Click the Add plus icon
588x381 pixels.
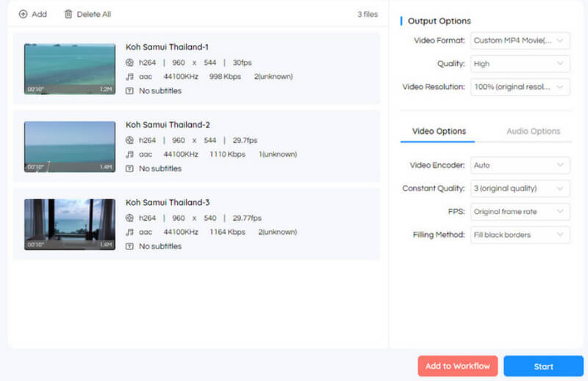click(23, 14)
